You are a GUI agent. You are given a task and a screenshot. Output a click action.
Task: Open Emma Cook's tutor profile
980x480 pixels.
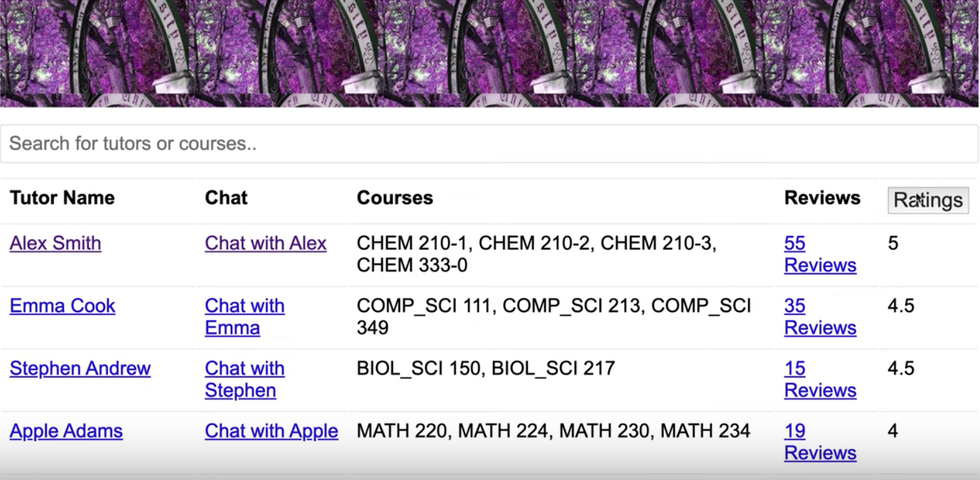coord(63,306)
